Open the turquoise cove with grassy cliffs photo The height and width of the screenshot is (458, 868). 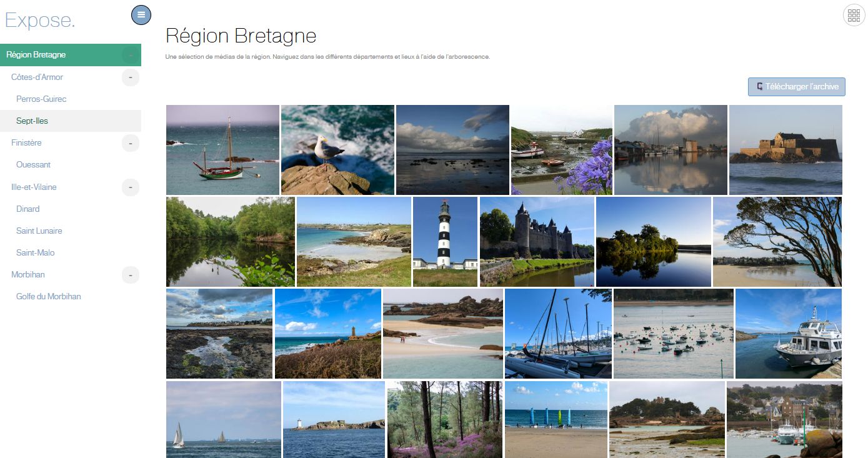click(354, 242)
